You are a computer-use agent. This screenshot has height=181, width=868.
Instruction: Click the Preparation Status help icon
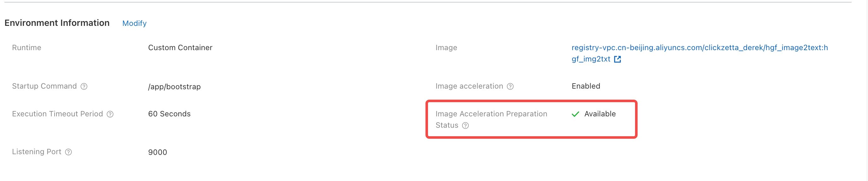click(465, 126)
